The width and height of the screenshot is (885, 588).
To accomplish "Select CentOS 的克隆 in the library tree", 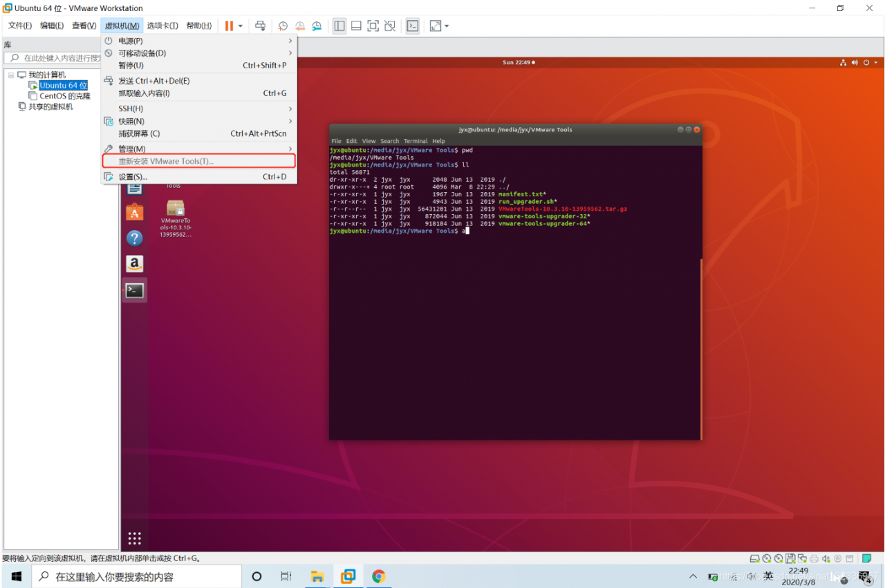I will pos(65,96).
